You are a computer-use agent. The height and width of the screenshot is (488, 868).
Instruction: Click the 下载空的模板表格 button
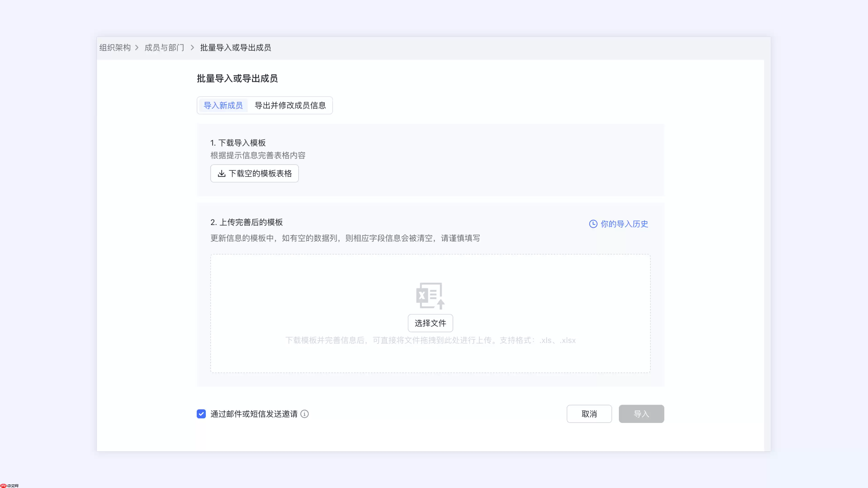click(x=254, y=174)
